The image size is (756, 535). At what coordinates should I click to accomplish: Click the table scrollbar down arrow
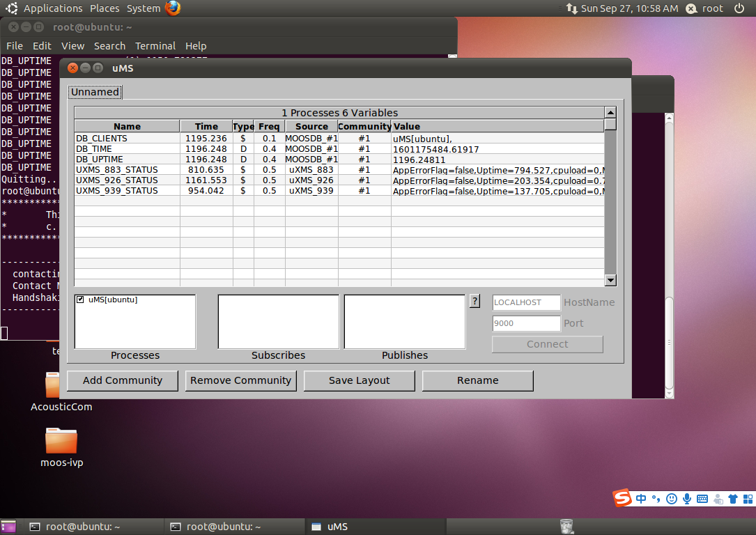tap(610, 280)
